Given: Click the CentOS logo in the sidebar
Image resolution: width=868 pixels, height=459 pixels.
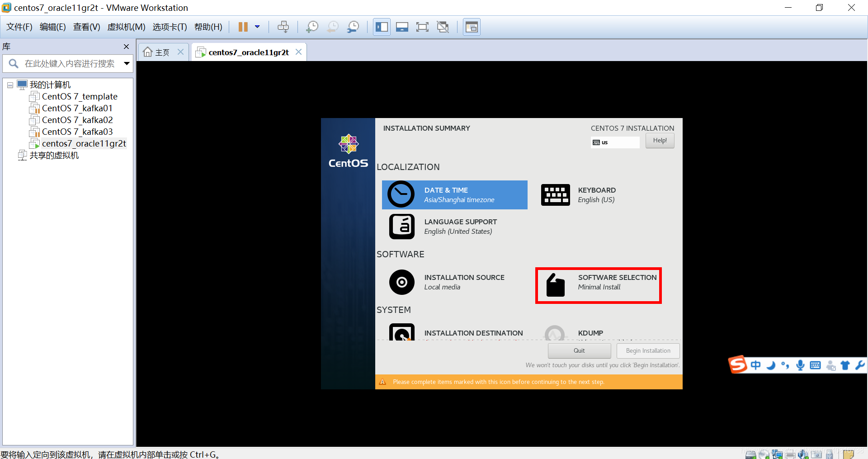Looking at the screenshot, I should (x=348, y=151).
